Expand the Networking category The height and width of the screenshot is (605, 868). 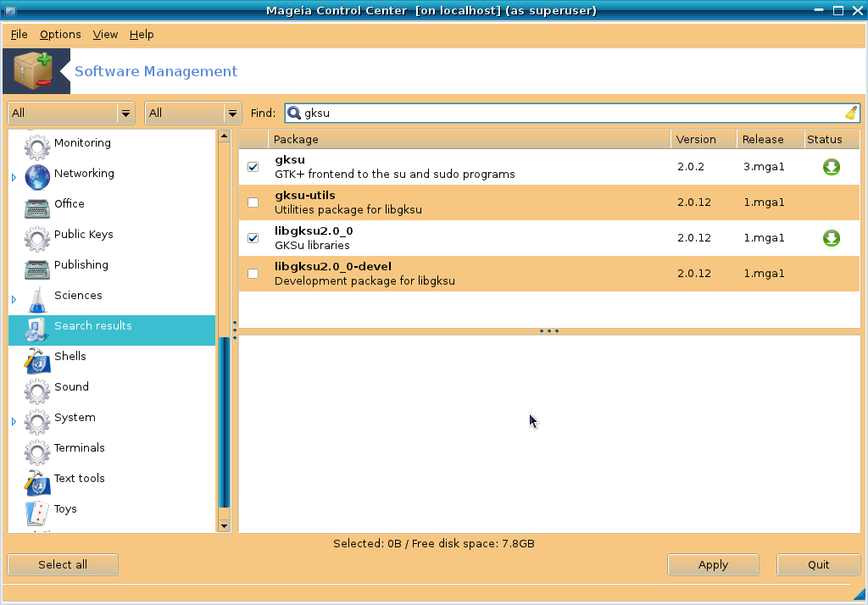point(14,177)
